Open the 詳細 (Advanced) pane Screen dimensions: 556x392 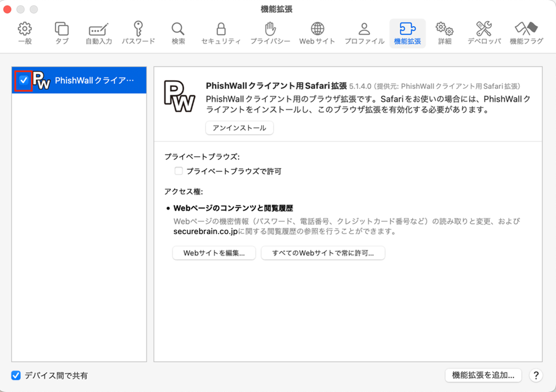pos(445,33)
